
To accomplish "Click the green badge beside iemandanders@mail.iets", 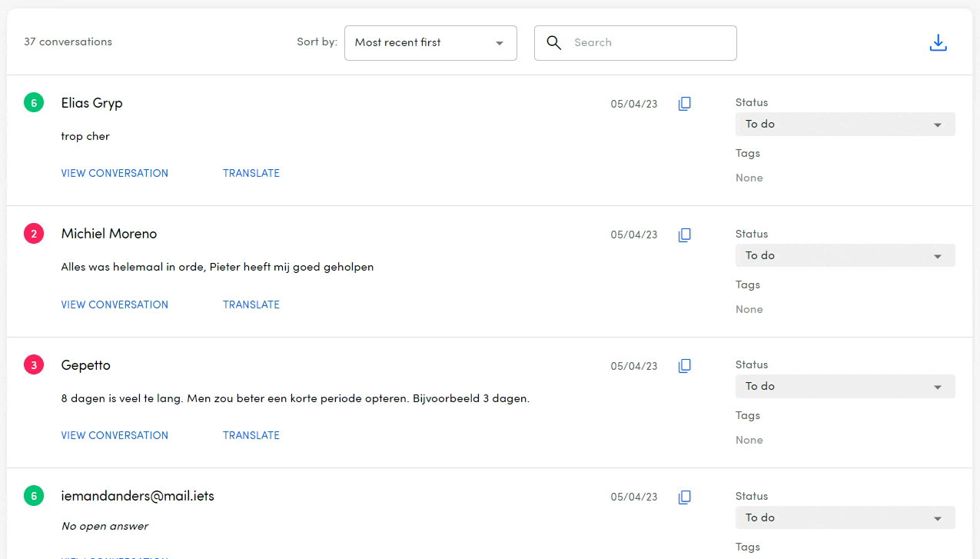I will coord(34,496).
